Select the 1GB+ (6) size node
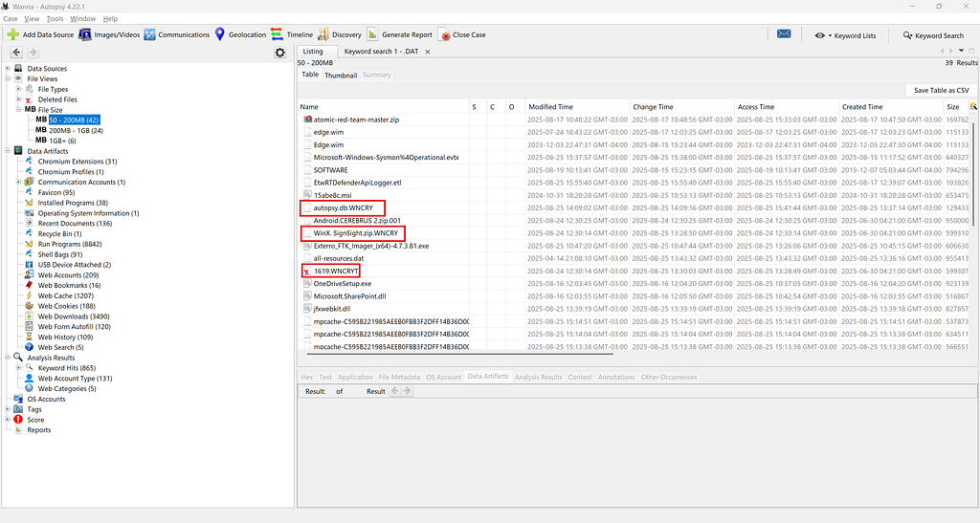Image resolution: width=980 pixels, height=523 pixels. tap(62, 142)
